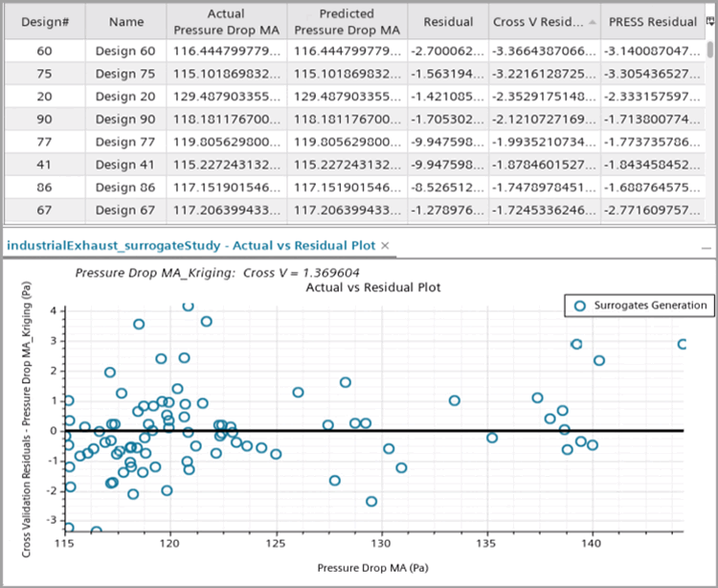The image size is (718, 588).
Task: Click PRESS Residual cell -3.305436527...
Action: pos(653,74)
